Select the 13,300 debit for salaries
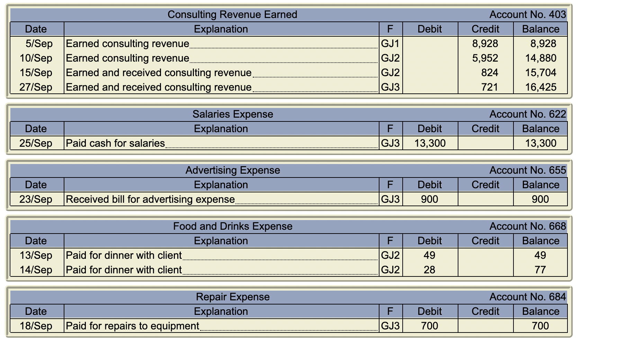This screenshot has height=346, width=644. (x=429, y=143)
